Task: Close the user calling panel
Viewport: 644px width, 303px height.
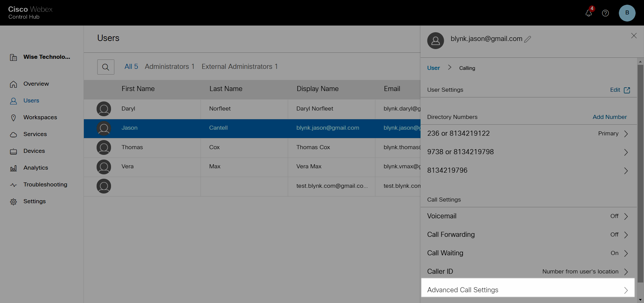Action: [634, 36]
